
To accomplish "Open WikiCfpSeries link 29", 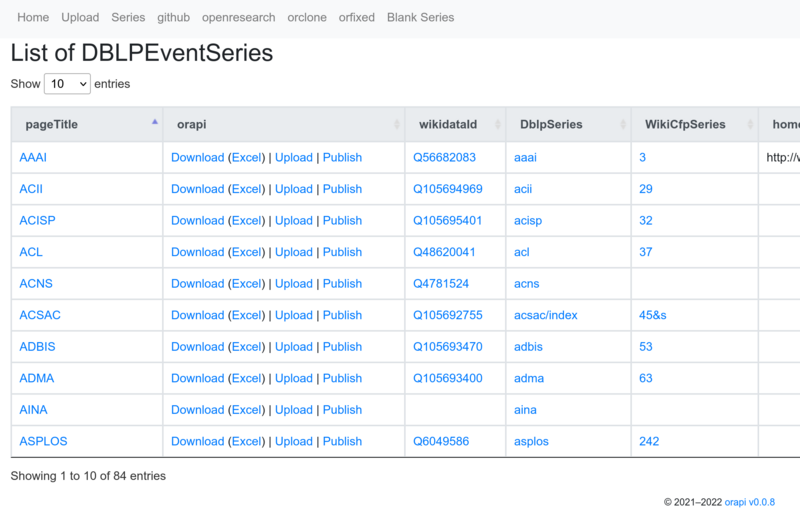I will tap(646, 189).
